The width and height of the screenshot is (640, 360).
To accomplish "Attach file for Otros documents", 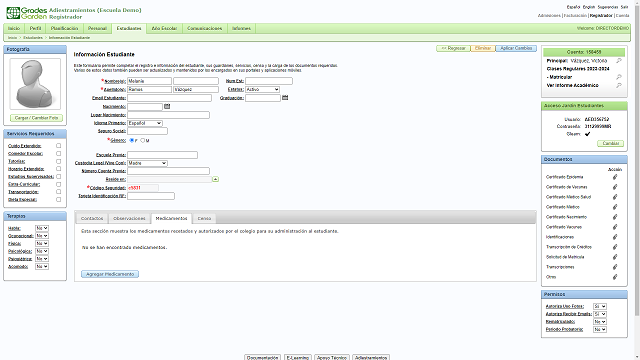I will point(615,277).
